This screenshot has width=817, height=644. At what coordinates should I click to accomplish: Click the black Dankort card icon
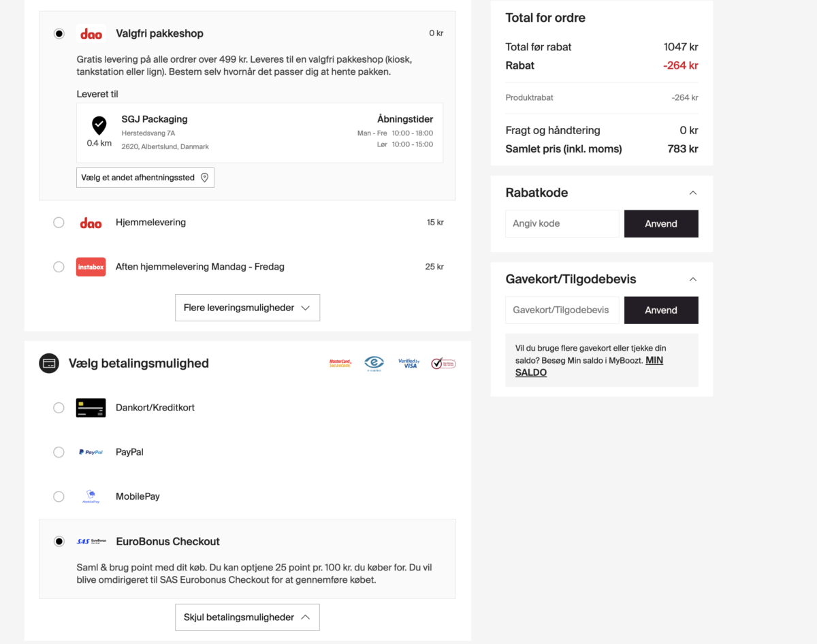click(x=91, y=408)
